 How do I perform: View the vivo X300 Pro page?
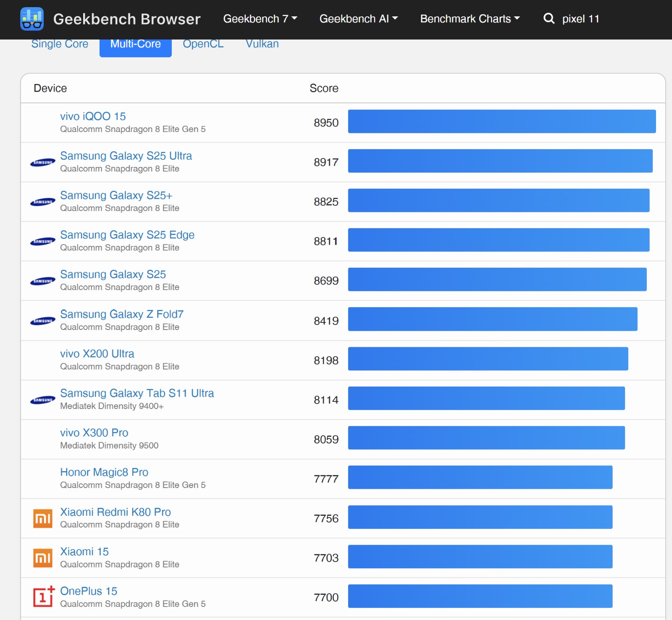pos(94,433)
